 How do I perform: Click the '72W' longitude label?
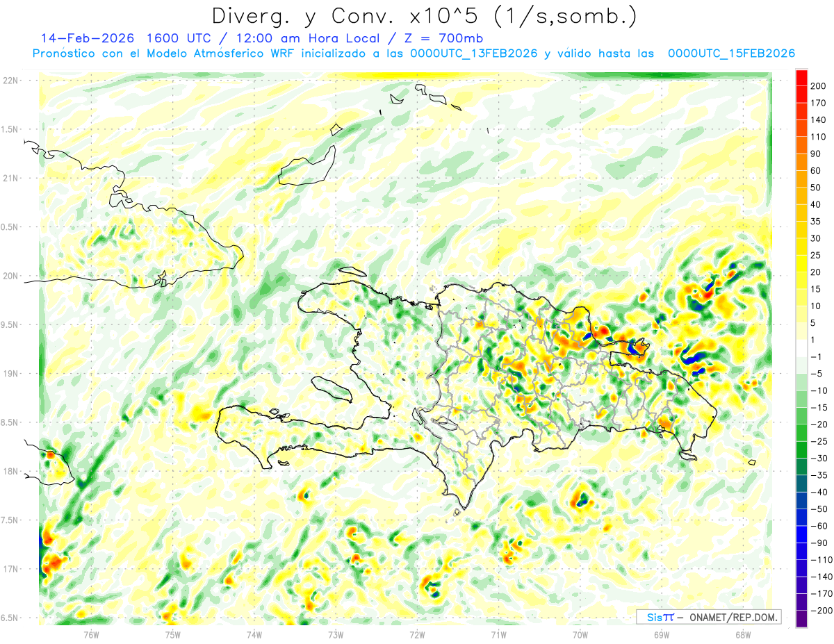tap(417, 634)
